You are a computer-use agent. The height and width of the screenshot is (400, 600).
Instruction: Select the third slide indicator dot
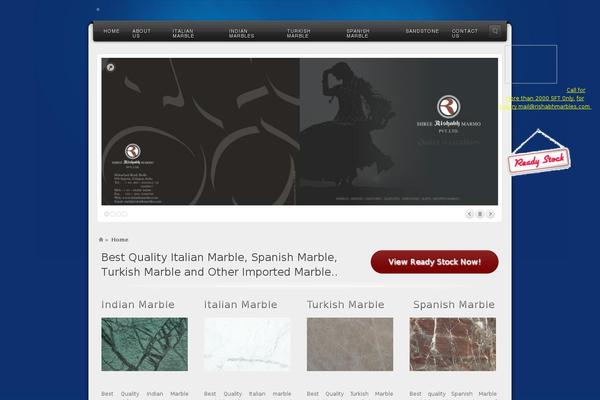pyautogui.click(x=119, y=214)
